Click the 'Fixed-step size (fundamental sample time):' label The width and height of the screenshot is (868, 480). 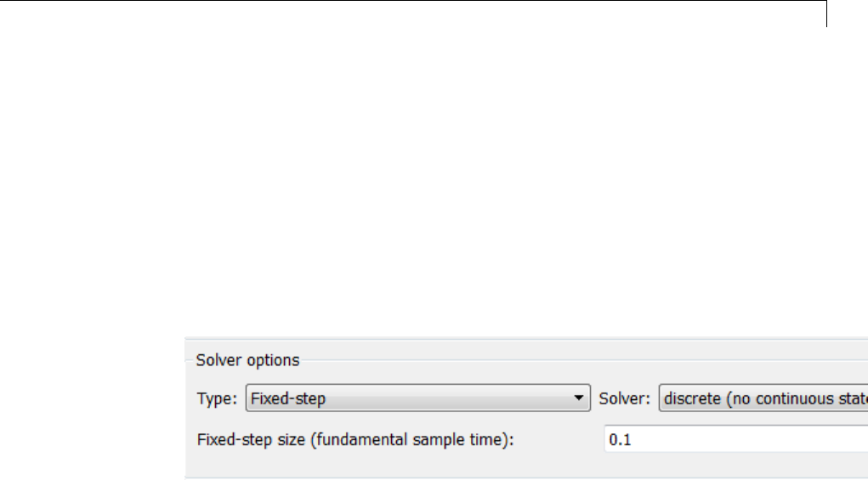click(355, 440)
